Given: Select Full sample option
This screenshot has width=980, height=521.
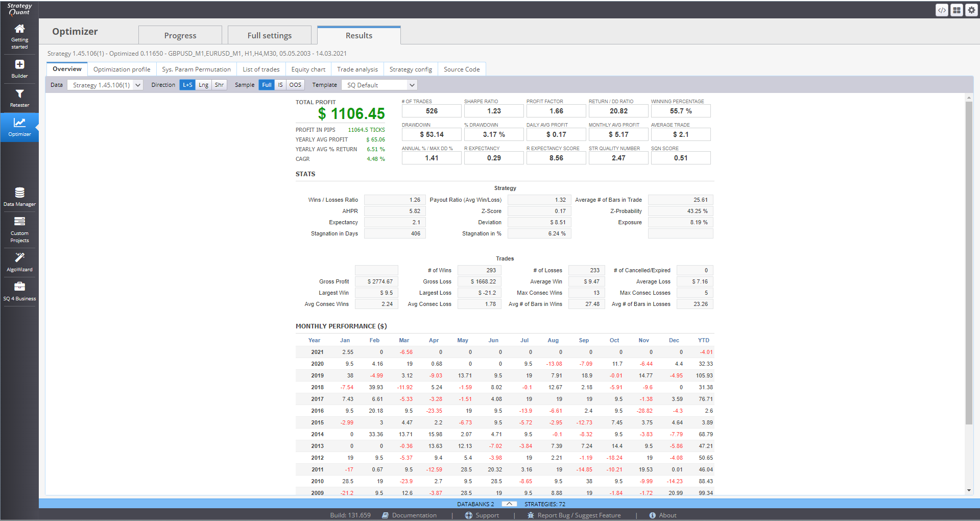Looking at the screenshot, I should click(x=267, y=85).
